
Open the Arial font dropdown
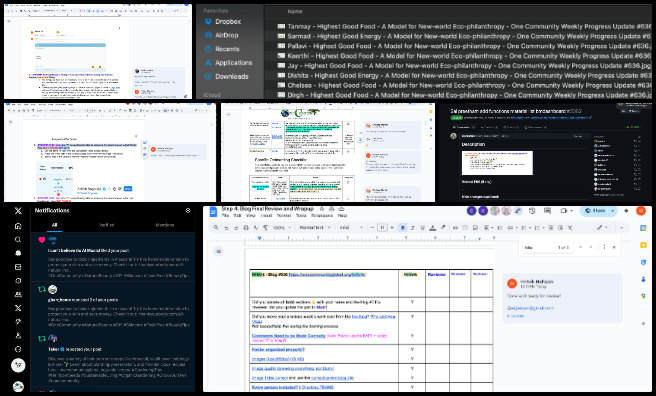point(351,227)
